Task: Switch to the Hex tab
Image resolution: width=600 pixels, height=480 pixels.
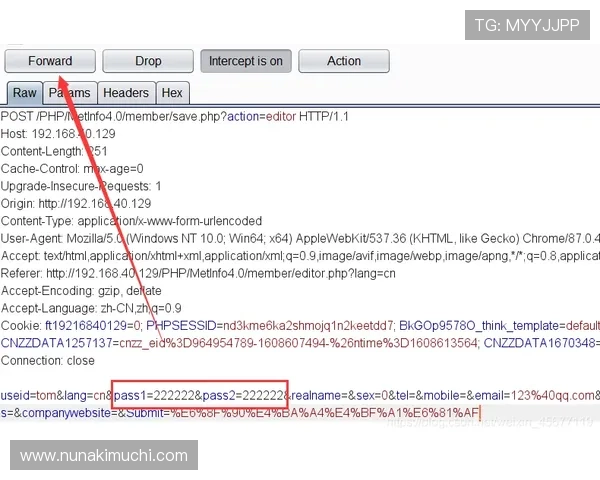Action: tap(173, 93)
